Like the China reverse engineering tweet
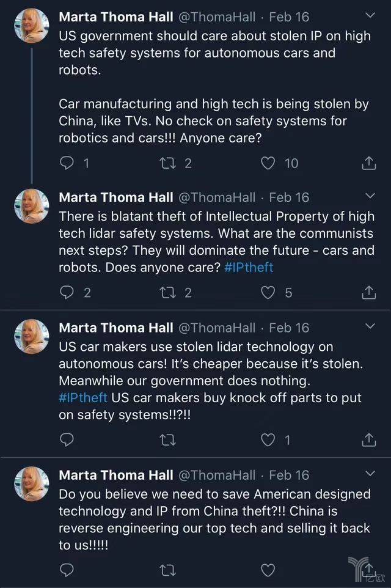Image resolution: width=391 pixels, height=588 pixels. [268, 570]
